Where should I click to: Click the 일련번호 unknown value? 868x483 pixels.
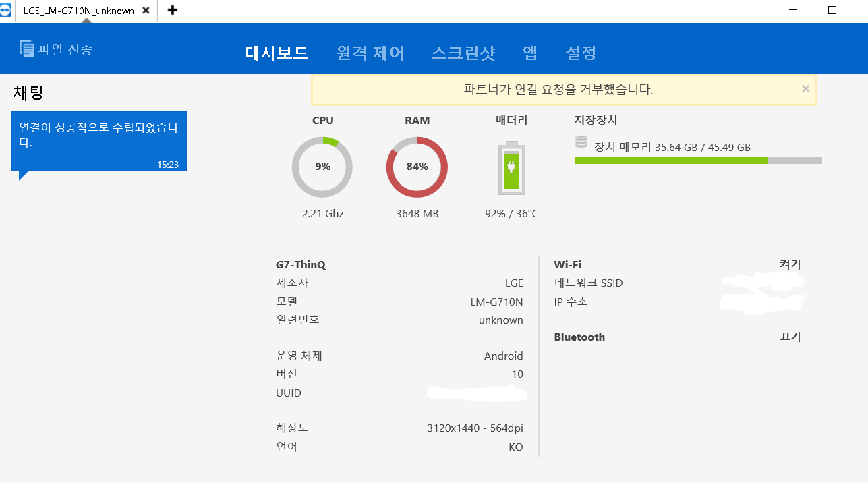pyautogui.click(x=501, y=320)
